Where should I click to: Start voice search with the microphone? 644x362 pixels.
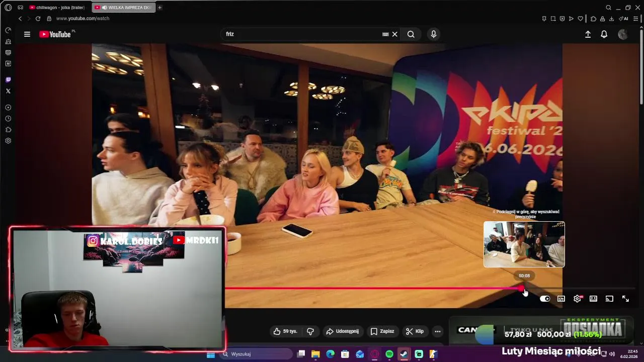[434, 34]
